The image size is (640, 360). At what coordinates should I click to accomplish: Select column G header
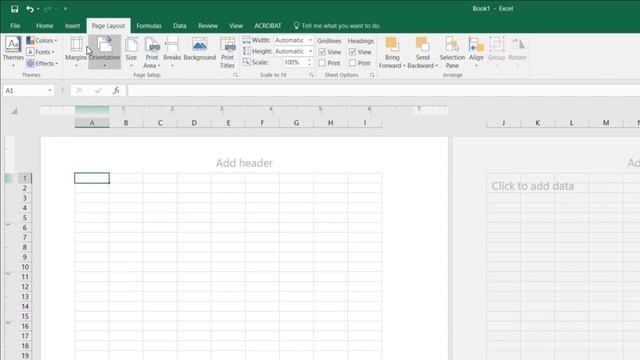point(296,123)
